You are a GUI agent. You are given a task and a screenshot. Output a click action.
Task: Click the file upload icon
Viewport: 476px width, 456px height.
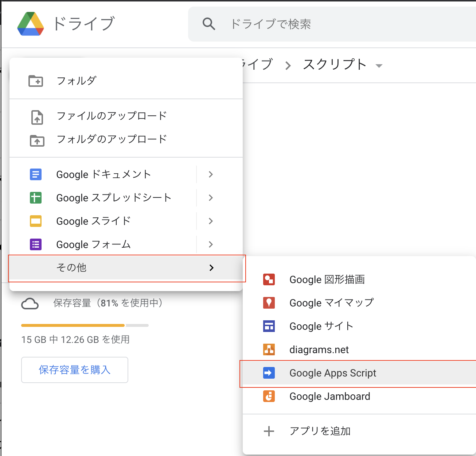pyautogui.click(x=37, y=117)
